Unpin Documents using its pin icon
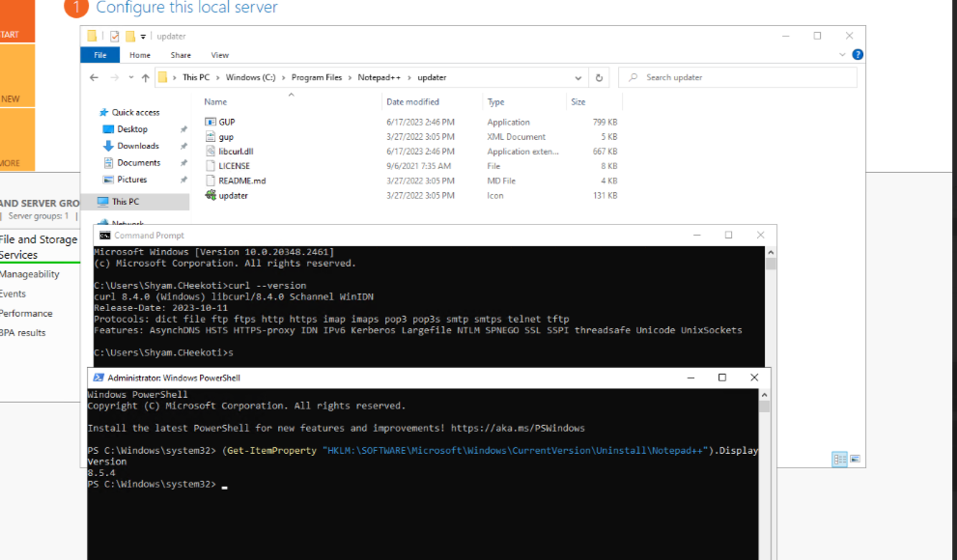Screen dimensions: 957x560 (x=183, y=163)
